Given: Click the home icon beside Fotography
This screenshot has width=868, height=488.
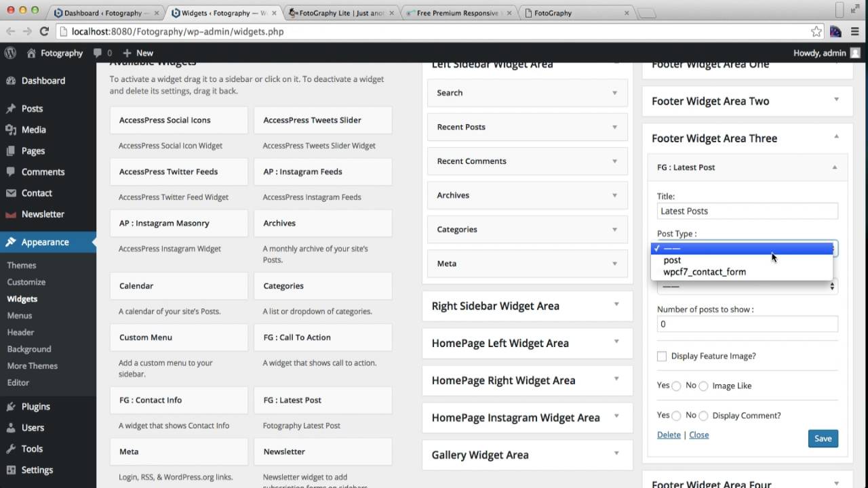Looking at the screenshot, I should pyautogui.click(x=31, y=53).
